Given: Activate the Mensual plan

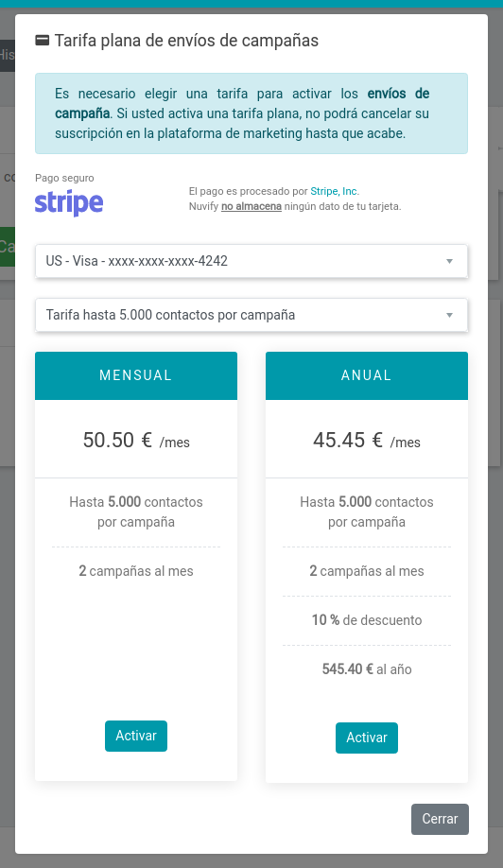Looking at the screenshot, I should pyautogui.click(x=136, y=736).
